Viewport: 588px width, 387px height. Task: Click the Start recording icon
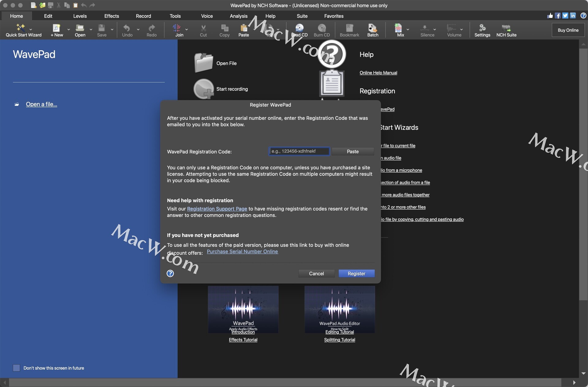tap(203, 89)
